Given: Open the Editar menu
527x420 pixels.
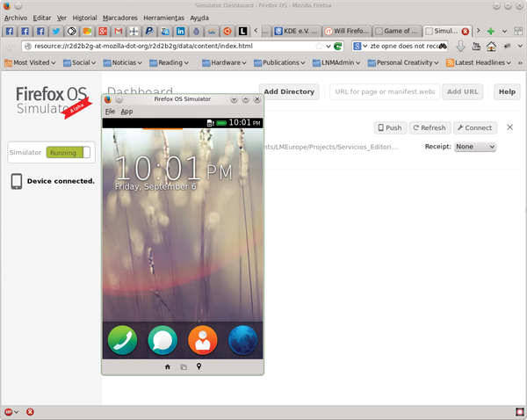Looking at the screenshot, I should pyautogui.click(x=41, y=18).
